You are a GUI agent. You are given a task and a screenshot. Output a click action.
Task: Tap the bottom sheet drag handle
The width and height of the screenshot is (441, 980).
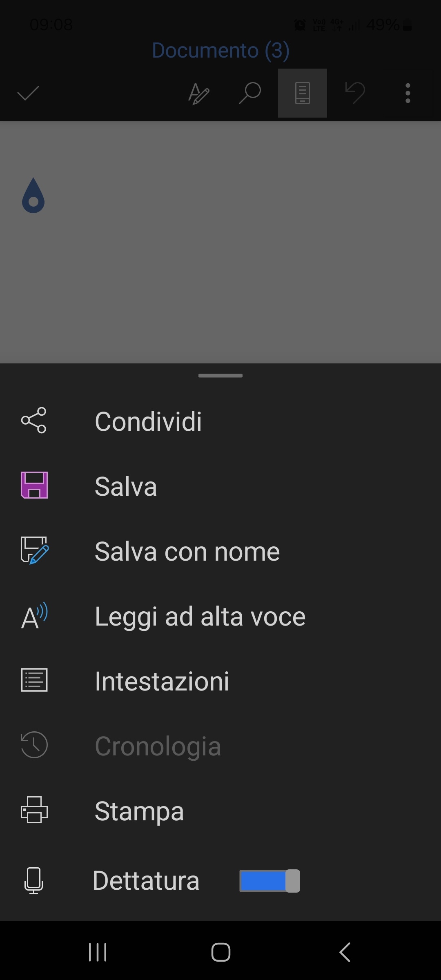[220, 376]
